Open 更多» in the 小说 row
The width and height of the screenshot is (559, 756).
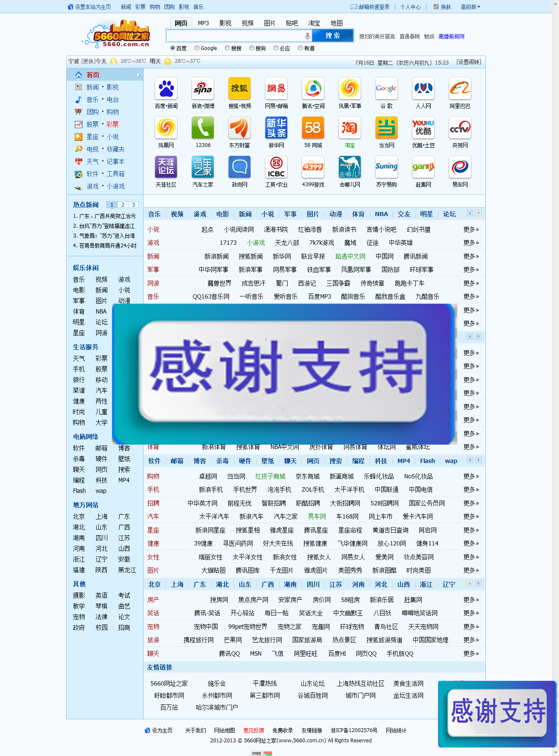pyautogui.click(x=471, y=229)
